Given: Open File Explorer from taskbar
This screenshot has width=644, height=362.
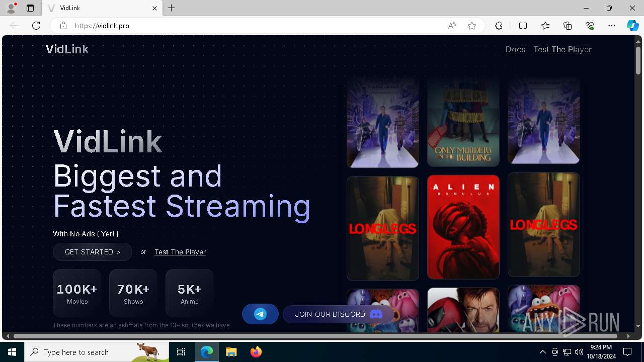Looking at the screenshot, I should tap(231, 352).
